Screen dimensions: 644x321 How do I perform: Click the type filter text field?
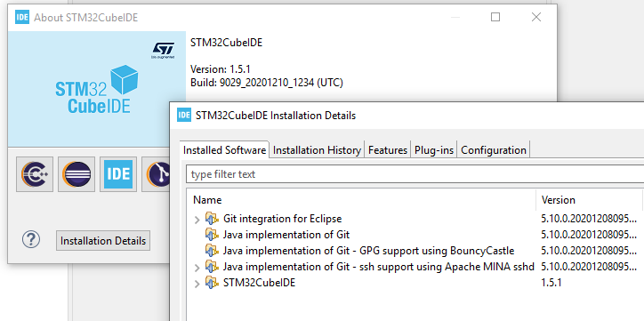415,174
